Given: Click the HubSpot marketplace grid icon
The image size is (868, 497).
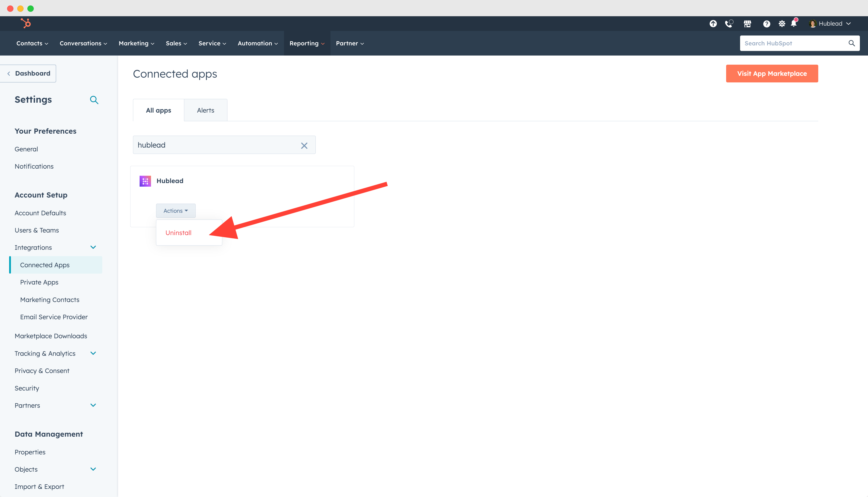Looking at the screenshot, I should pyautogui.click(x=747, y=24).
